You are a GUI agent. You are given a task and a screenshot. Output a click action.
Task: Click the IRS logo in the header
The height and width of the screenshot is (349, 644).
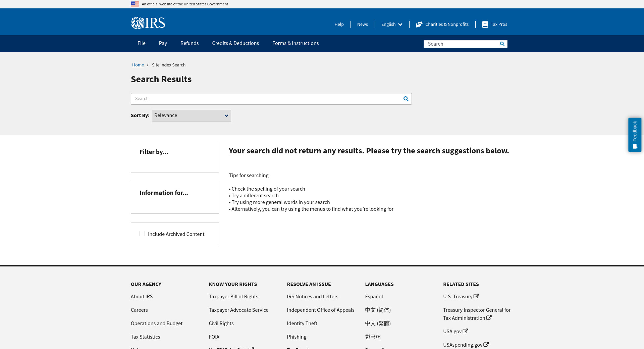click(148, 23)
